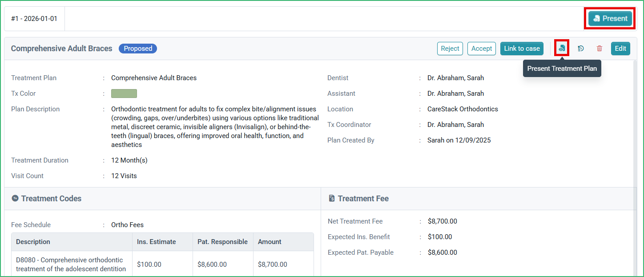The image size is (644, 277).
Task: Click the 12 Month(s) treatment duration value
Action: click(129, 160)
